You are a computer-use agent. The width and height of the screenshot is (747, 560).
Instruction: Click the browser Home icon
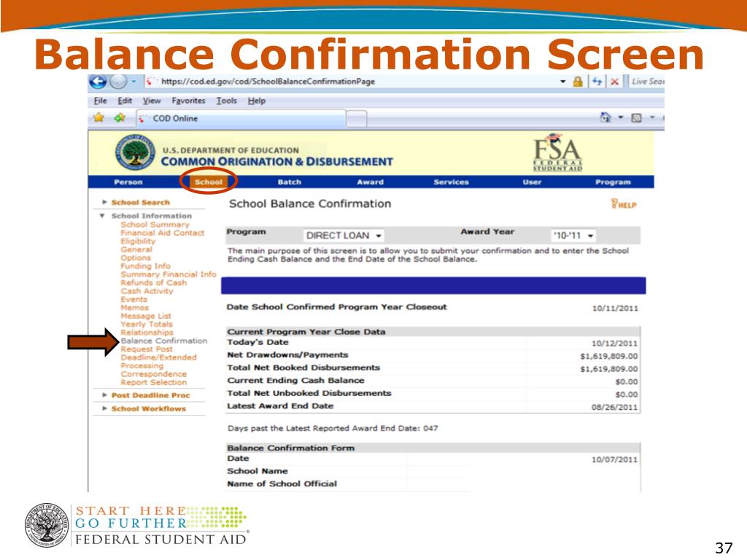click(605, 117)
